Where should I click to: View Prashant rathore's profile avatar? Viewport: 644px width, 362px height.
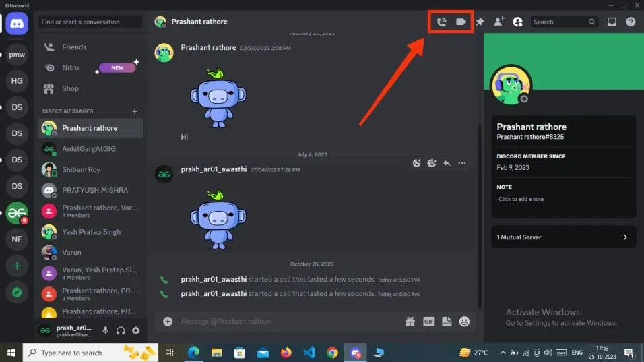pyautogui.click(x=511, y=86)
